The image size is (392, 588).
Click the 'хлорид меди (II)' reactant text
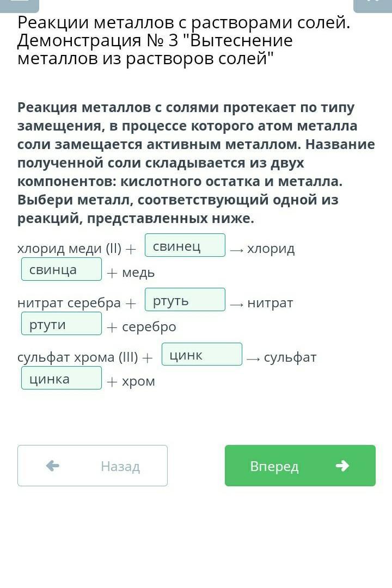[70, 248]
